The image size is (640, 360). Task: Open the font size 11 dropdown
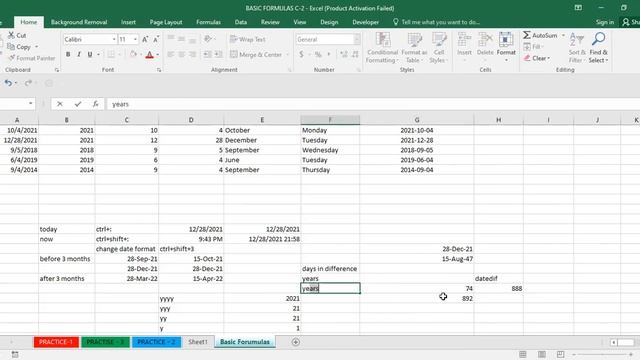135,39
